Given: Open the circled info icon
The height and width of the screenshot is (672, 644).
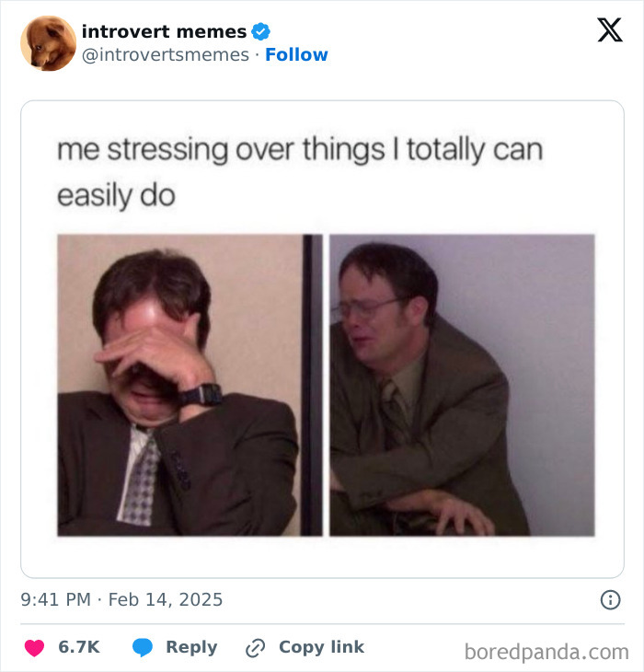Looking at the screenshot, I should click(x=610, y=599).
